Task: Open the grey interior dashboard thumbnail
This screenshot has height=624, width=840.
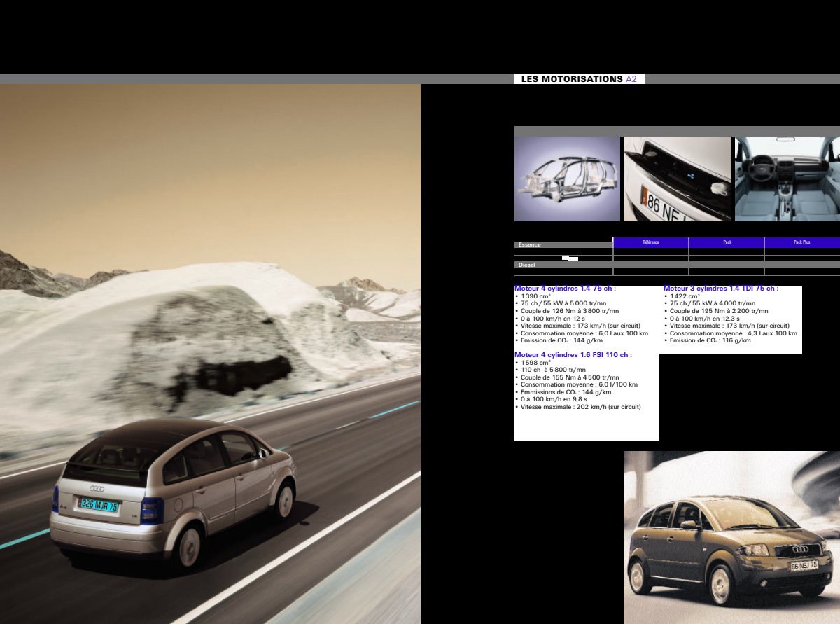Action: point(787,179)
